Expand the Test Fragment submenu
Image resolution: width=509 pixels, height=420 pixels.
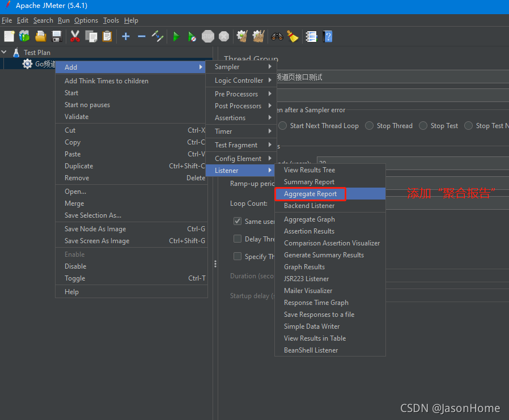tap(241, 145)
